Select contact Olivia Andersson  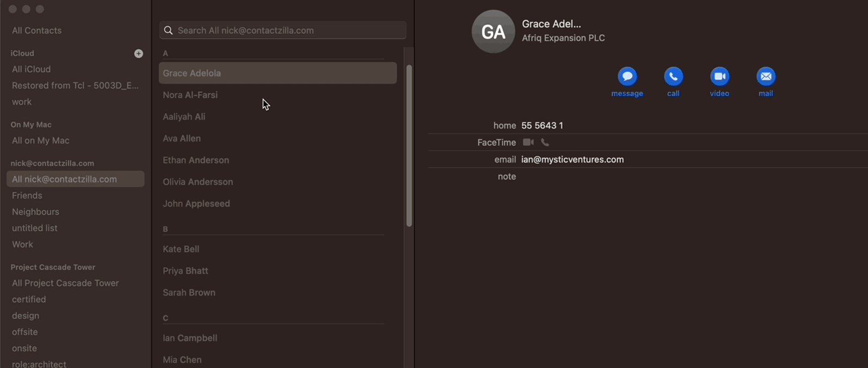pos(198,182)
